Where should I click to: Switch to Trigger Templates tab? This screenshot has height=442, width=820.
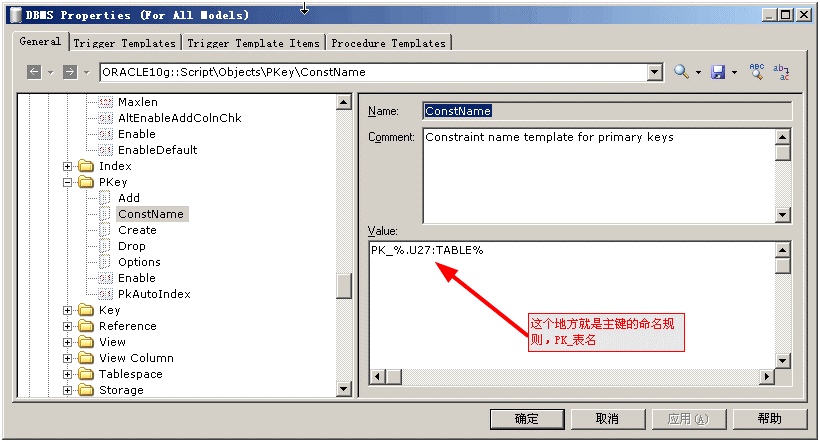click(124, 43)
